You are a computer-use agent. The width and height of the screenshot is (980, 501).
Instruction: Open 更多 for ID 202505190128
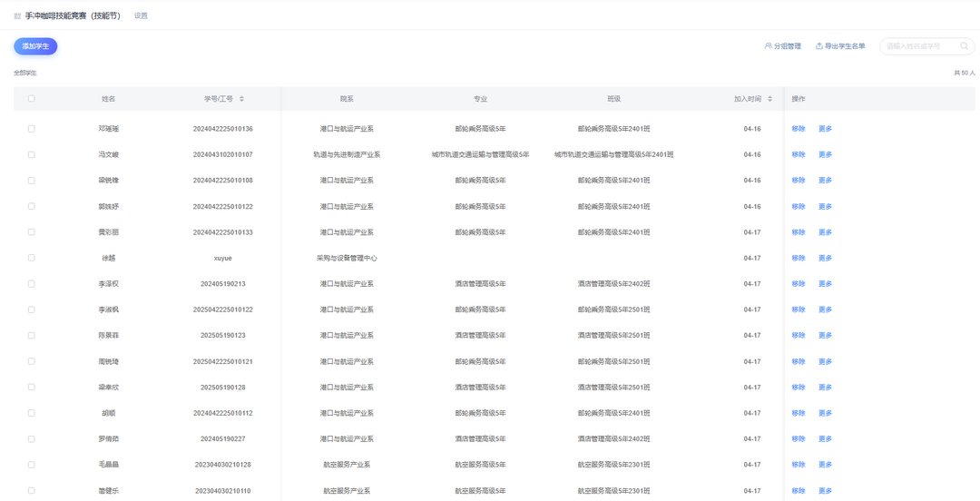[825, 388]
